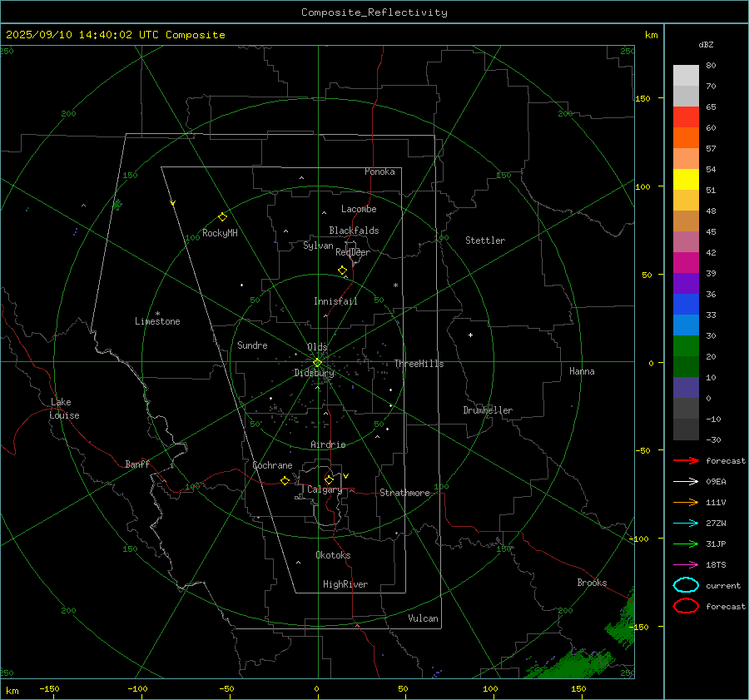Select the yellow 51–54 dBZ color swatch
Viewport: 749px width, 700px height.
tap(686, 179)
